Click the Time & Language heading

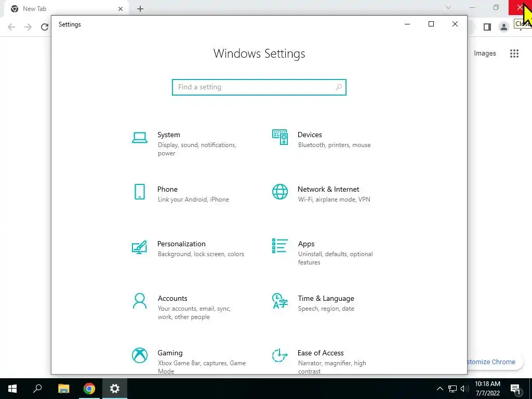(326, 298)
